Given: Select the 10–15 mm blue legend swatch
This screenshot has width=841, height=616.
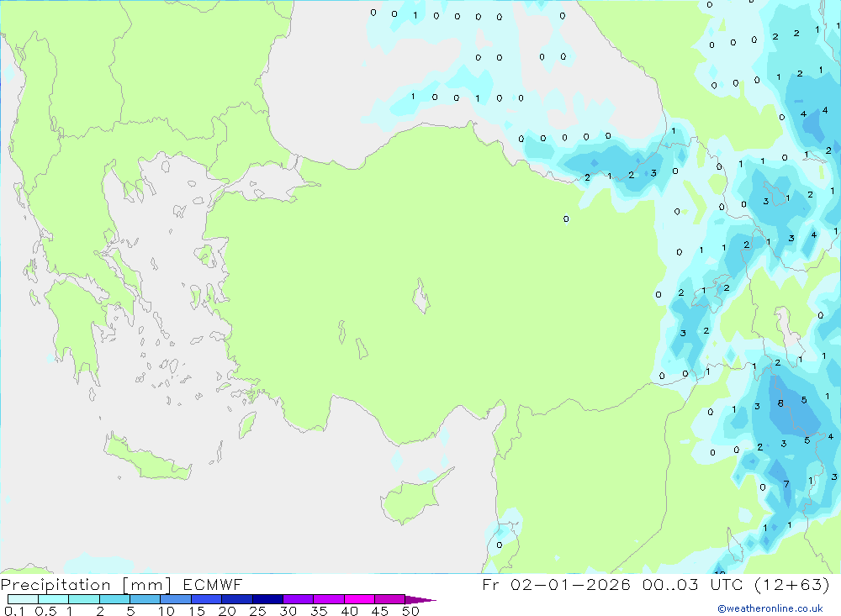Looking at the screenshot, I should point(176,599).
